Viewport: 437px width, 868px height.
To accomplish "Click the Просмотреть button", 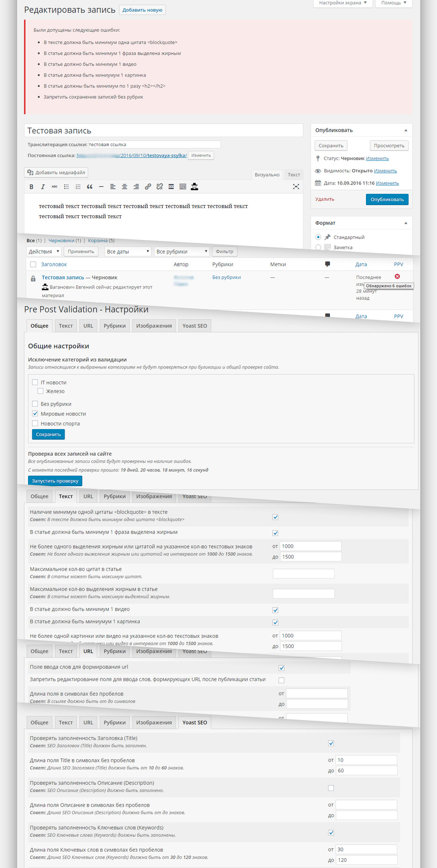I will 389,146.
